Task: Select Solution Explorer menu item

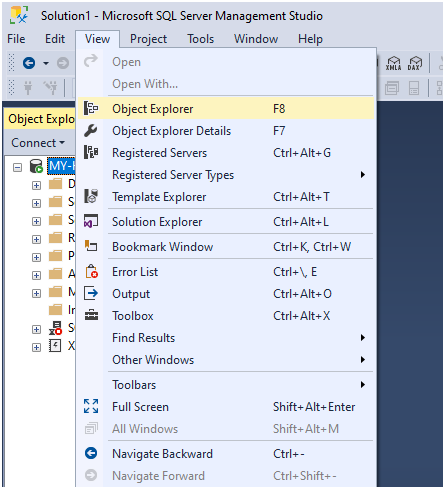Action: pyautogui.click(x=226, y=221)
